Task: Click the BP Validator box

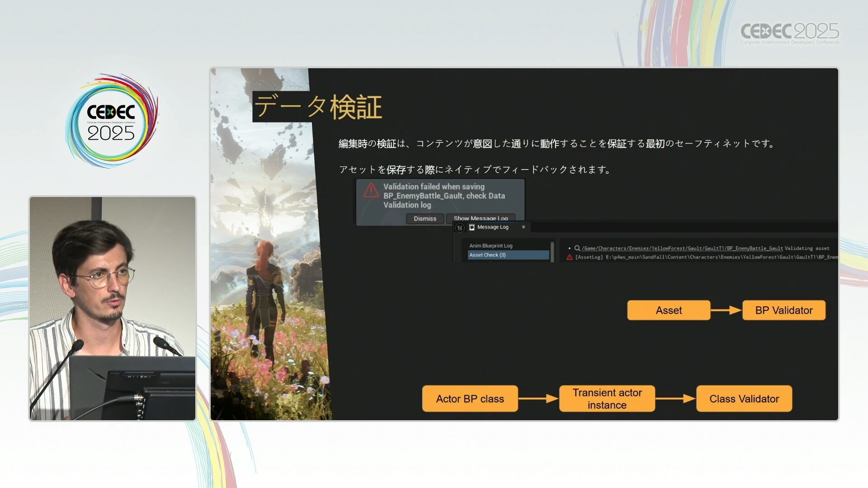Action: pyautogui.click(x=784, y=310)
